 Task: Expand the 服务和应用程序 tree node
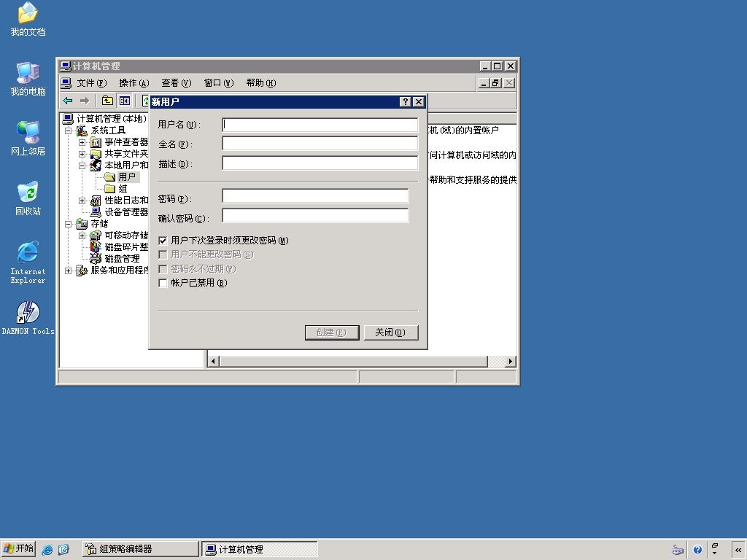click(68, 271)
